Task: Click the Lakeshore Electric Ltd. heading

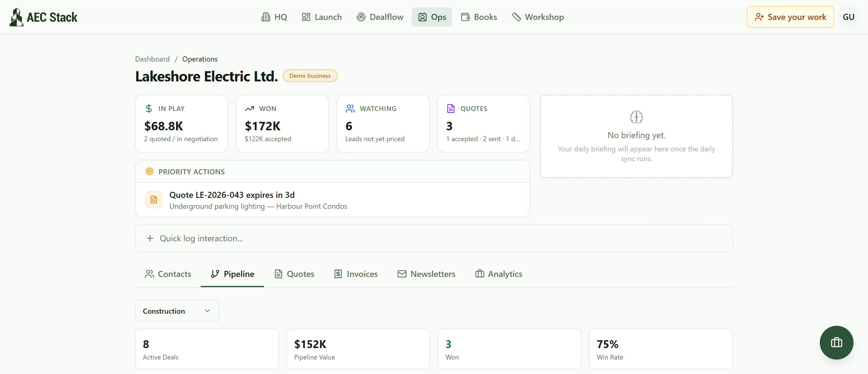Action: [206, 76]
